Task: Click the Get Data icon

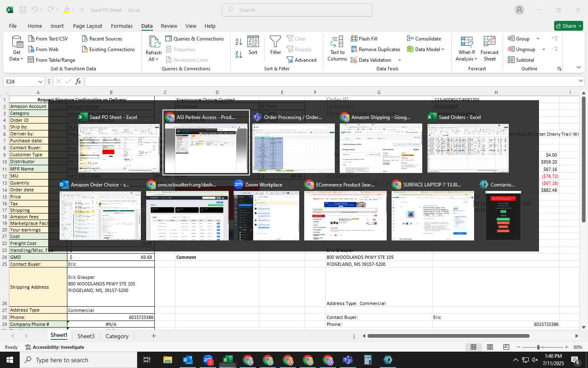Action: pos(17,43)
